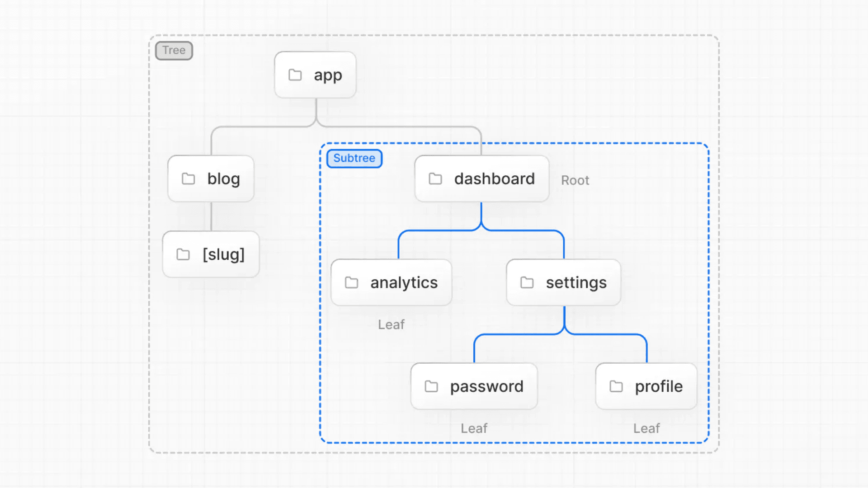The height and width of the screenshot is (488, 868).
Task: Collapse the settings branch
Action: click(x=562, y=282)
